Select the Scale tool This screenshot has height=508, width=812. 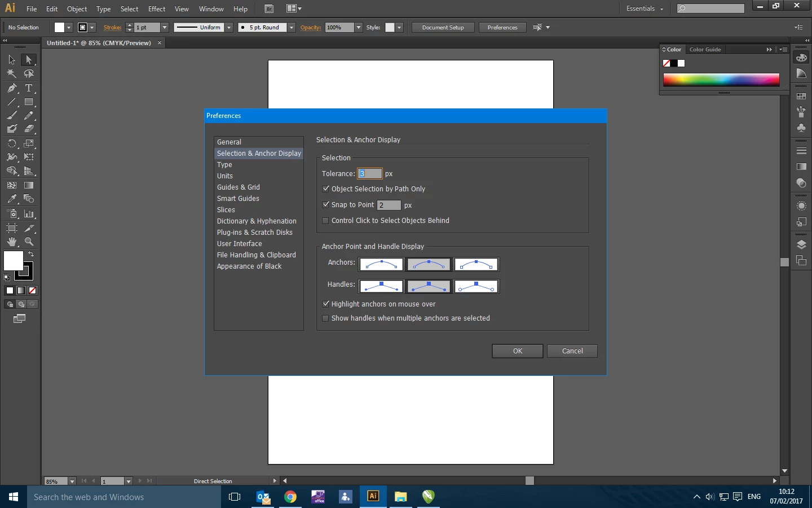29,143
